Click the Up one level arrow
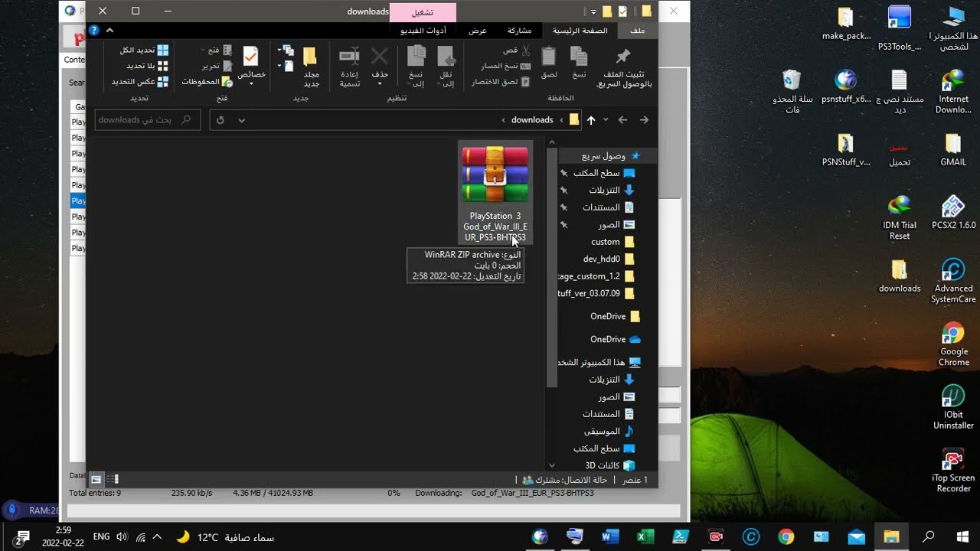980x551 pixels. click(x=591, y=119)
